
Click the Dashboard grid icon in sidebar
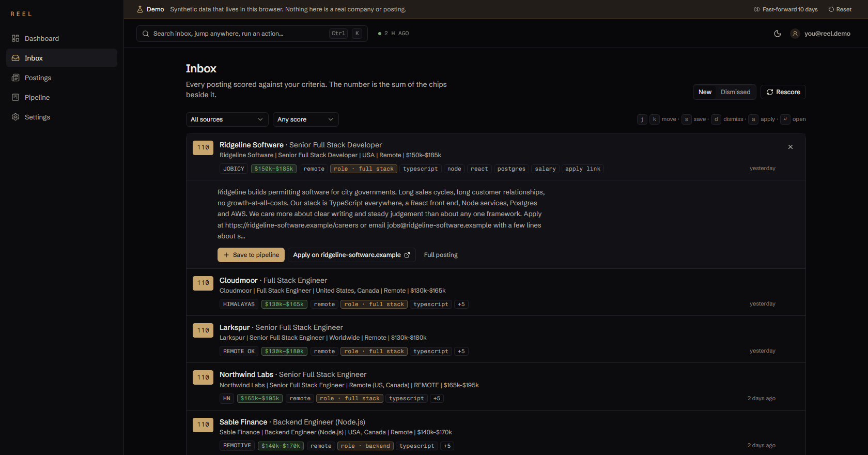point(16,38)
